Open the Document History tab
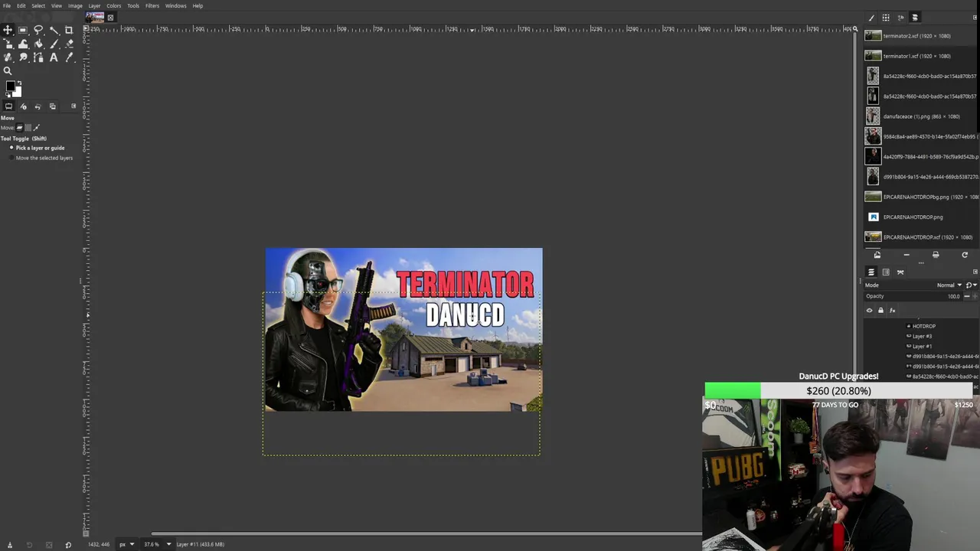 (915, 18)
